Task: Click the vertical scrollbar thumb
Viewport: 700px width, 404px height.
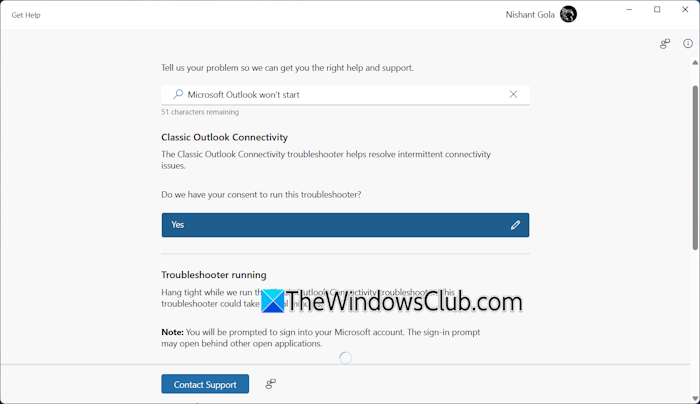Action: pos(695,167)
